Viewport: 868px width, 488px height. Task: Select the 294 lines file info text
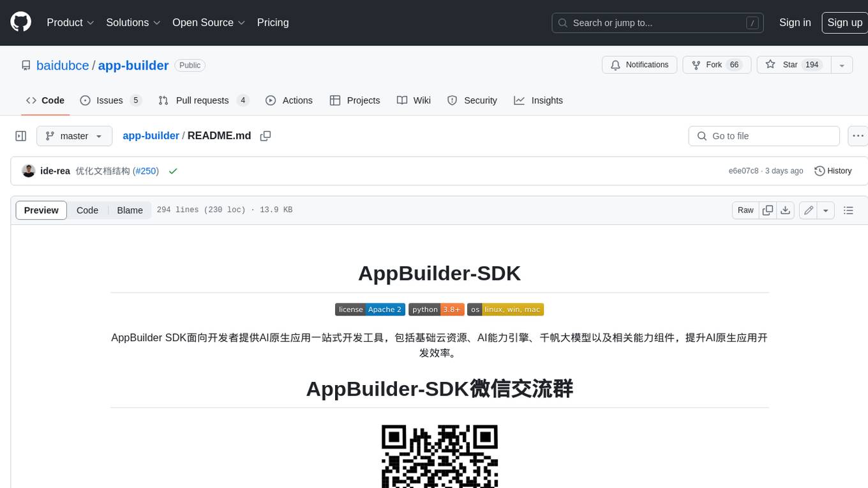pyautogui.click(x=225, y=210)
